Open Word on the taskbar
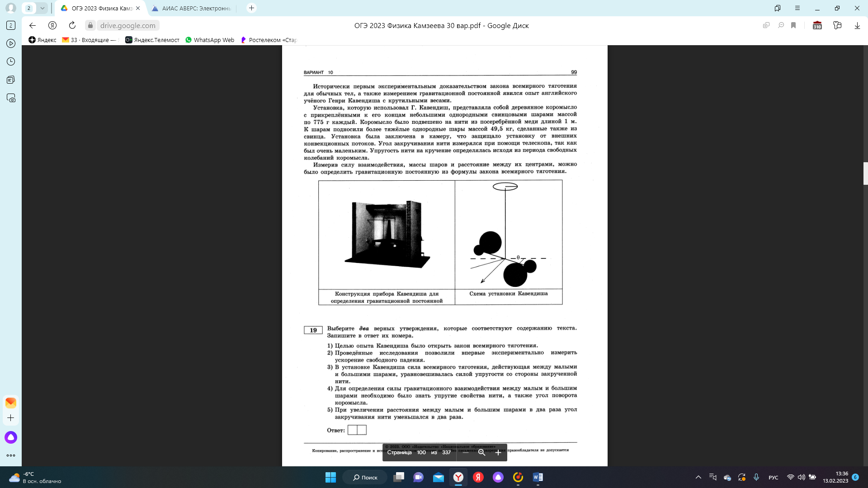Screen dimensions: 868x488 (538, 477)
